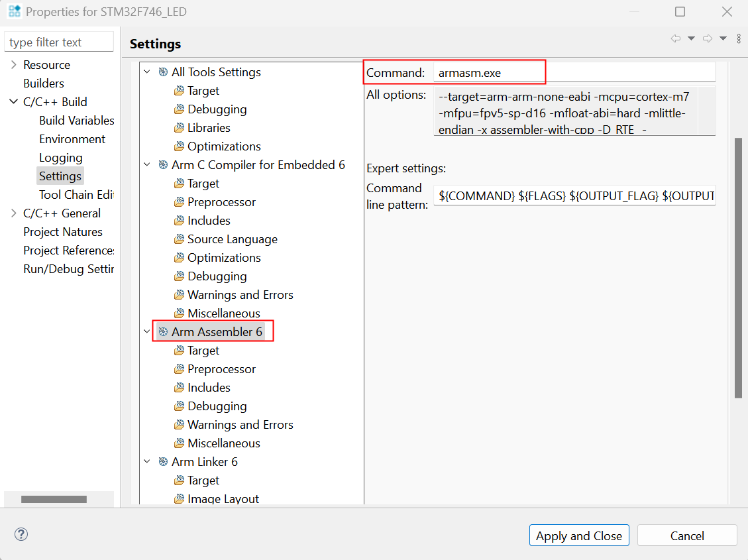Open the view menu three-dots icon
This screenshot has height=560, width=748.
739,38
